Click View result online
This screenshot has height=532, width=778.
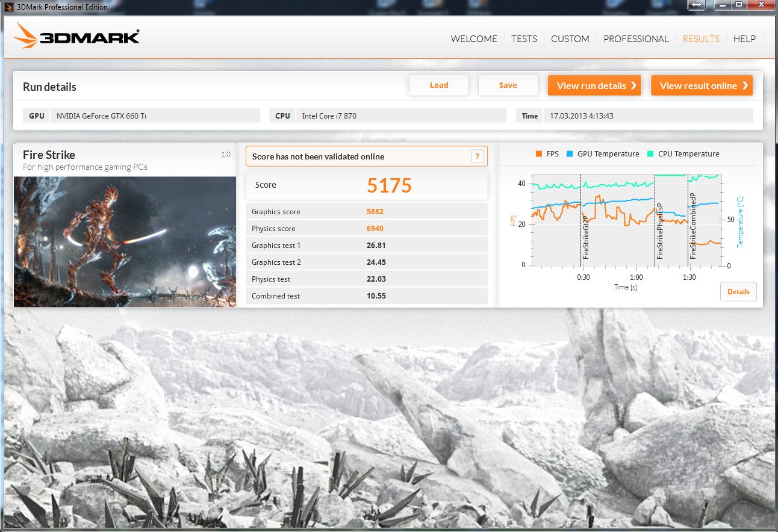click(x=702, y=85)
